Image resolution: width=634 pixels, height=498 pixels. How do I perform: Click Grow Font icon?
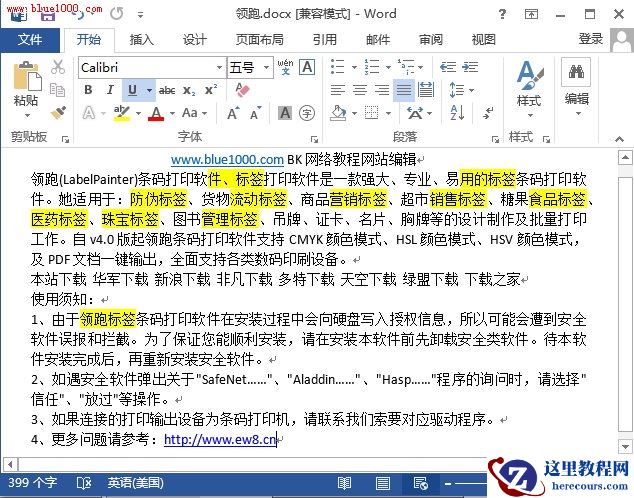point(233,113)
